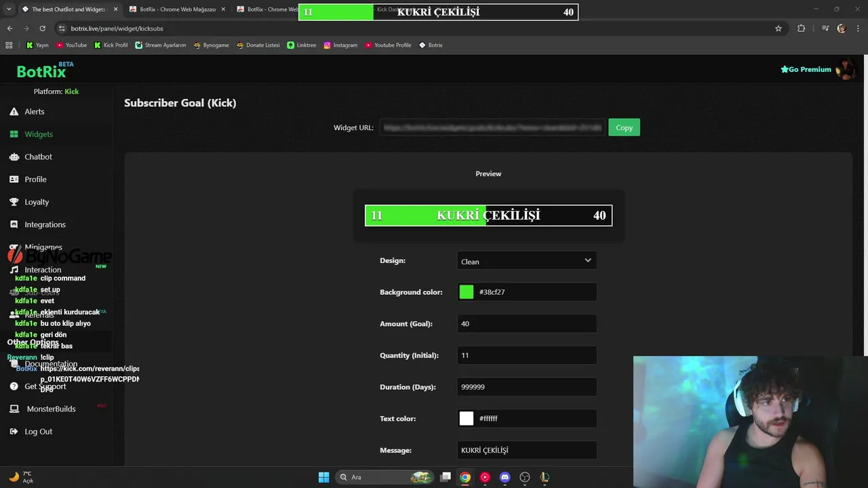Open the Chrome tab search chevron
Screen dimensions: 868x488
[x=9, y=9]
